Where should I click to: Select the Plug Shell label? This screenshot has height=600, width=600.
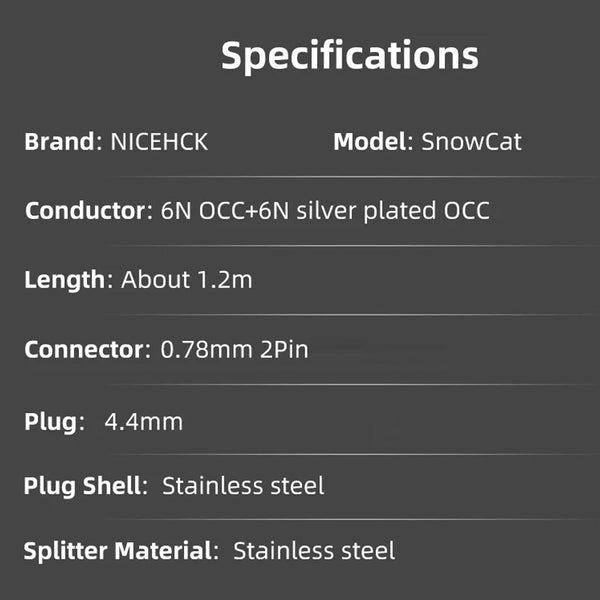pyautogui.click(x=83, y=487)
